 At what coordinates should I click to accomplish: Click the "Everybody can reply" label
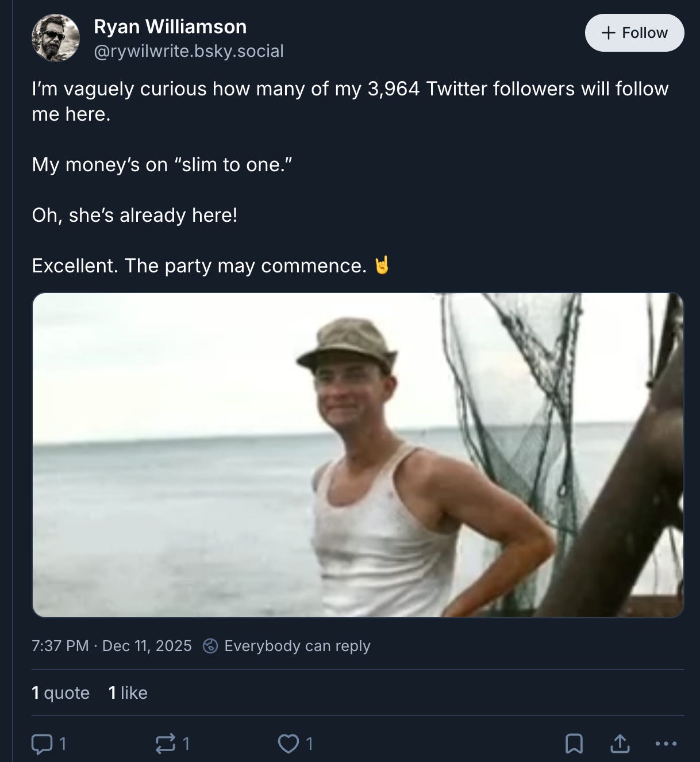[297, 646]
